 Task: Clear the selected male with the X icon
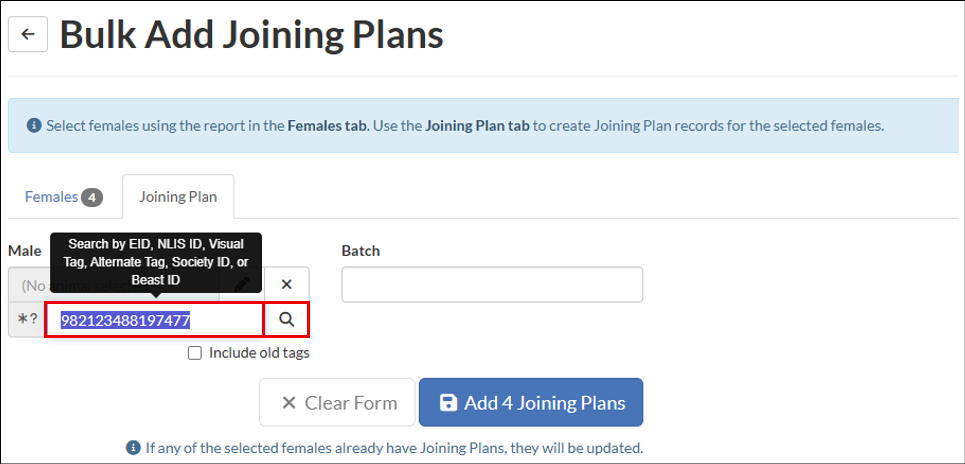286,284
